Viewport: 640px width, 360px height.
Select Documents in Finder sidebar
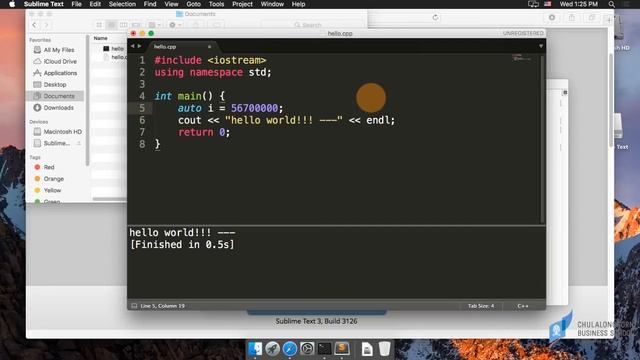click(x=55, y=96)
